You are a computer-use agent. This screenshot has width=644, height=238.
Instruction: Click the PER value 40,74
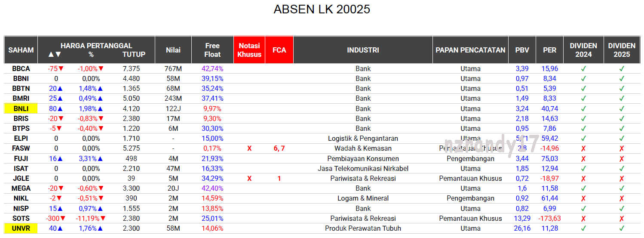[x=550, y=109]
